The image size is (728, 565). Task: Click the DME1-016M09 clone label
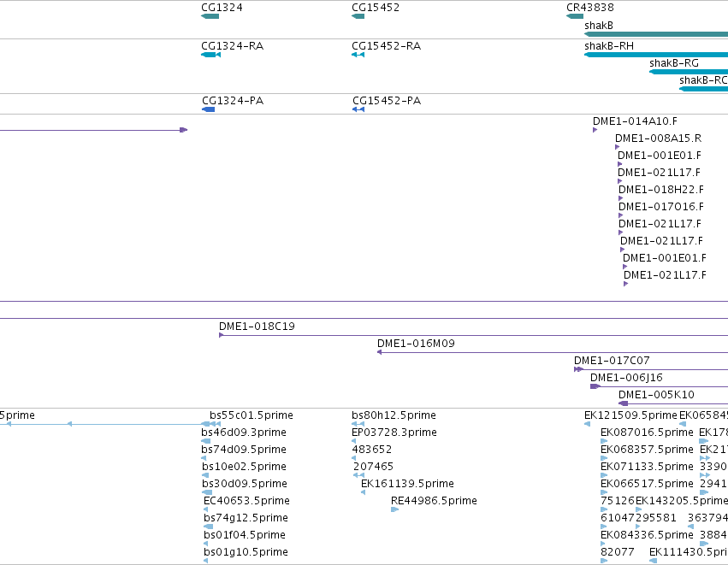416,344
